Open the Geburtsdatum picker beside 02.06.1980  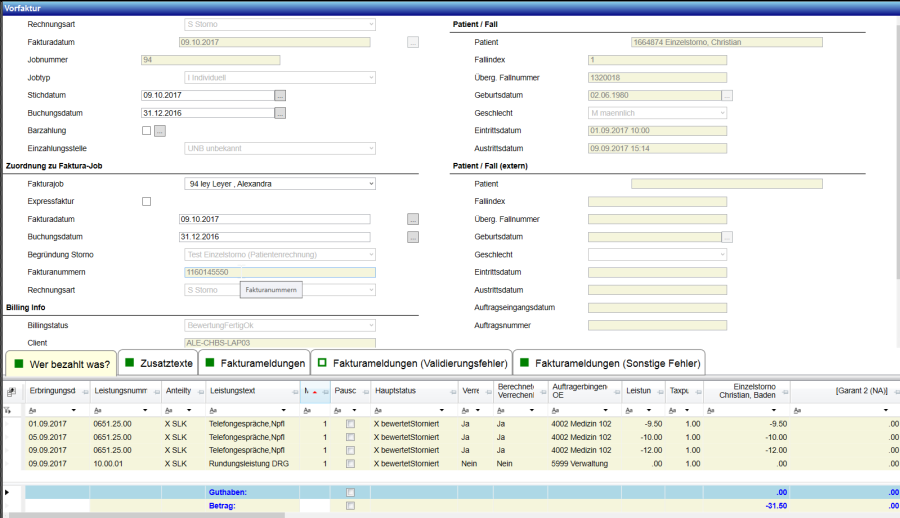727,96
